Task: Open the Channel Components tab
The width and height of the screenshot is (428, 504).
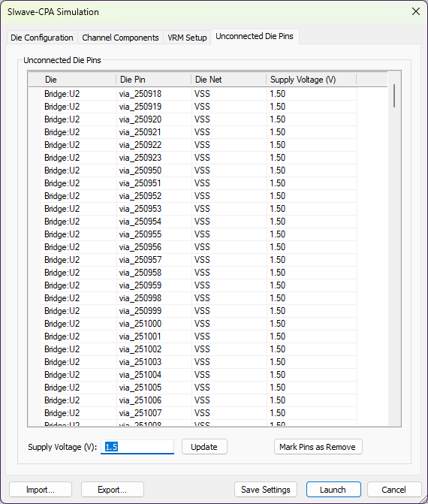Action: (120, 38)
